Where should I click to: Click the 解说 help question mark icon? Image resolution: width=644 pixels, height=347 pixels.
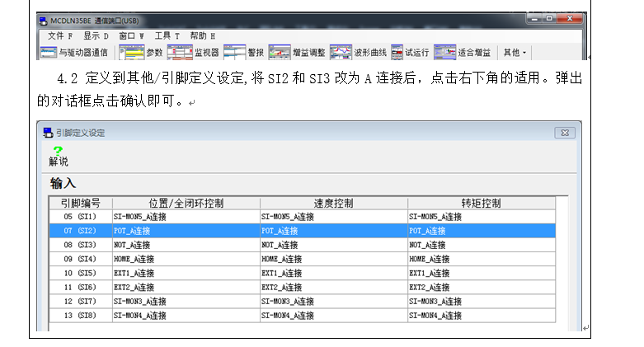58,150
